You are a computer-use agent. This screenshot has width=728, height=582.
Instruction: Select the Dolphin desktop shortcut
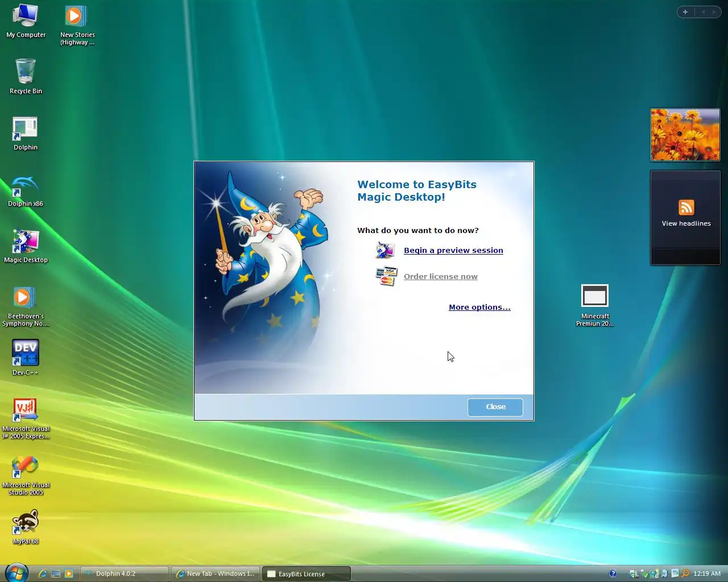[26, 133]
